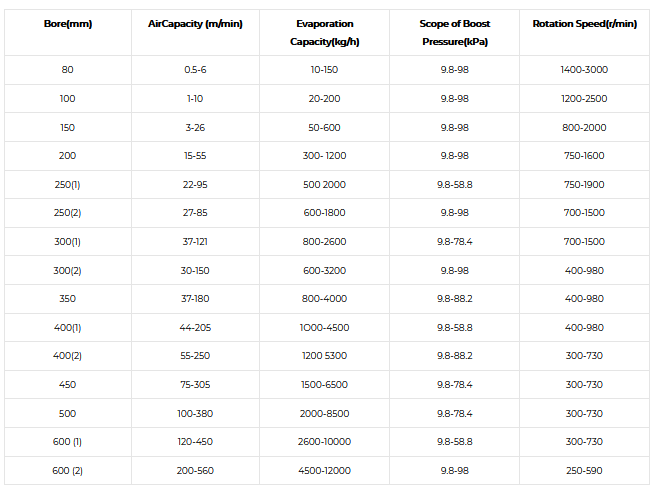
Task: Click air capacity 100-380 cell
Action: [195, 413]
